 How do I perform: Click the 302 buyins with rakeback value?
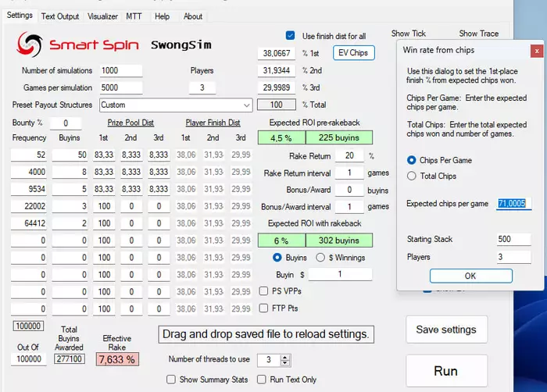tap(339, 241)
